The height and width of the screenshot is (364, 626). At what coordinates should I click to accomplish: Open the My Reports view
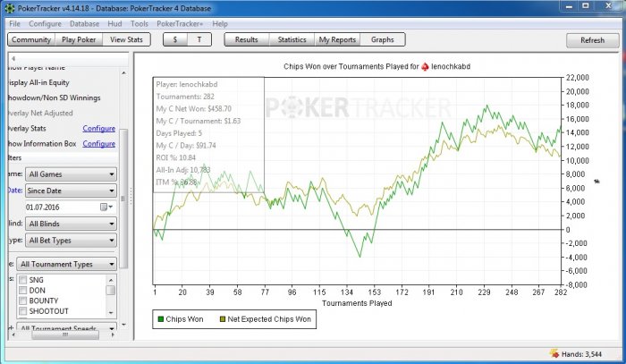pos(337,39)
